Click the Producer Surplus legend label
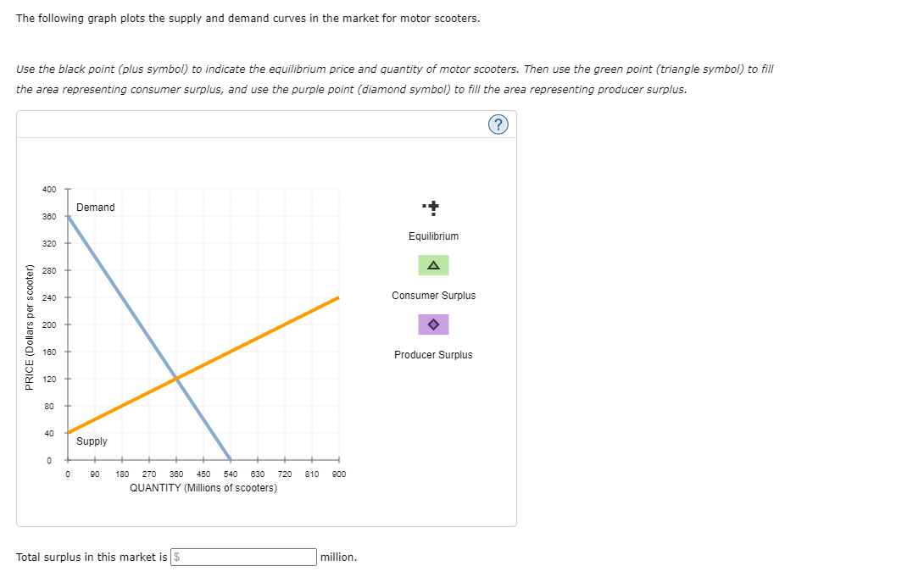 tap(433, 355)
